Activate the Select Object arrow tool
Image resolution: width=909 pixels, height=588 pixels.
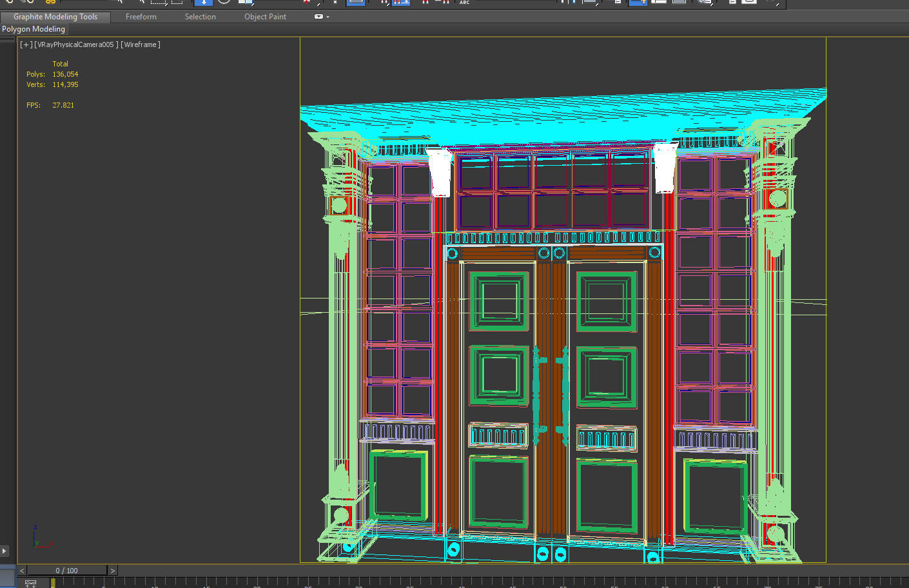pos(121,3)
